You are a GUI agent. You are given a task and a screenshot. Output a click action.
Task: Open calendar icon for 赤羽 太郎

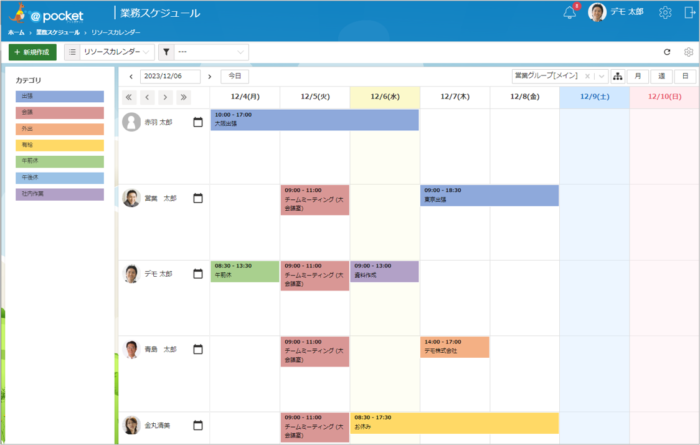point(198,122)
